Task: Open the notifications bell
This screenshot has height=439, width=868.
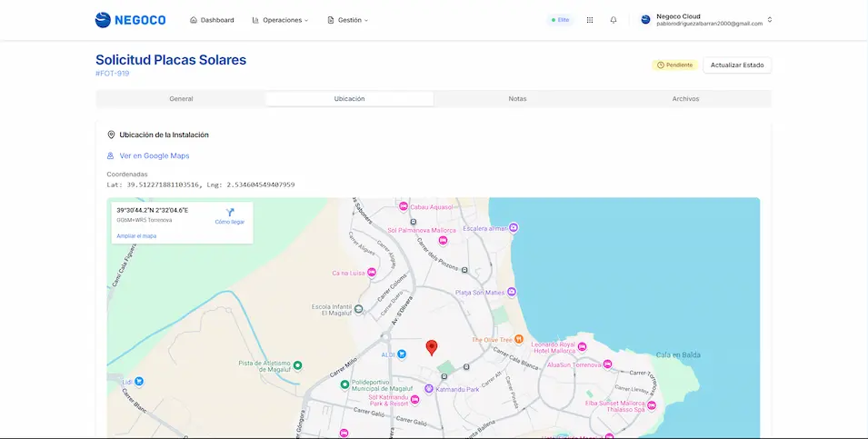Action: tap(614, 20)
